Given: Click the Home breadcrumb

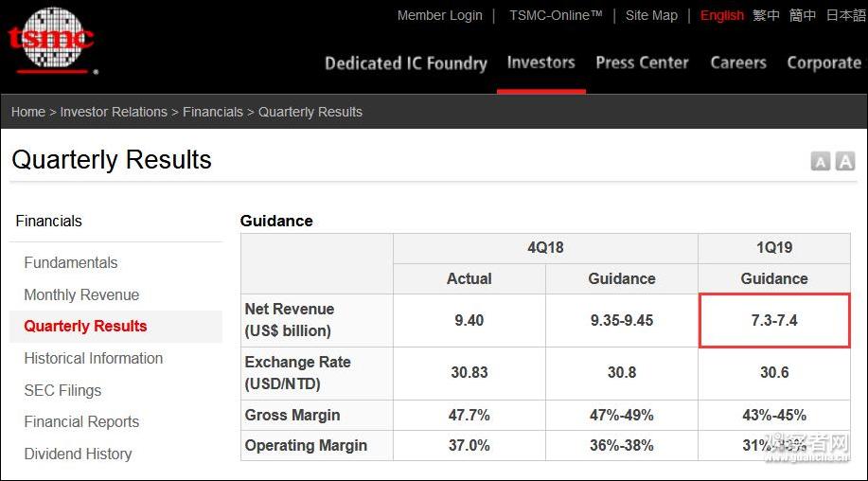Looking at the screenshot, I should tap(28, 112).
